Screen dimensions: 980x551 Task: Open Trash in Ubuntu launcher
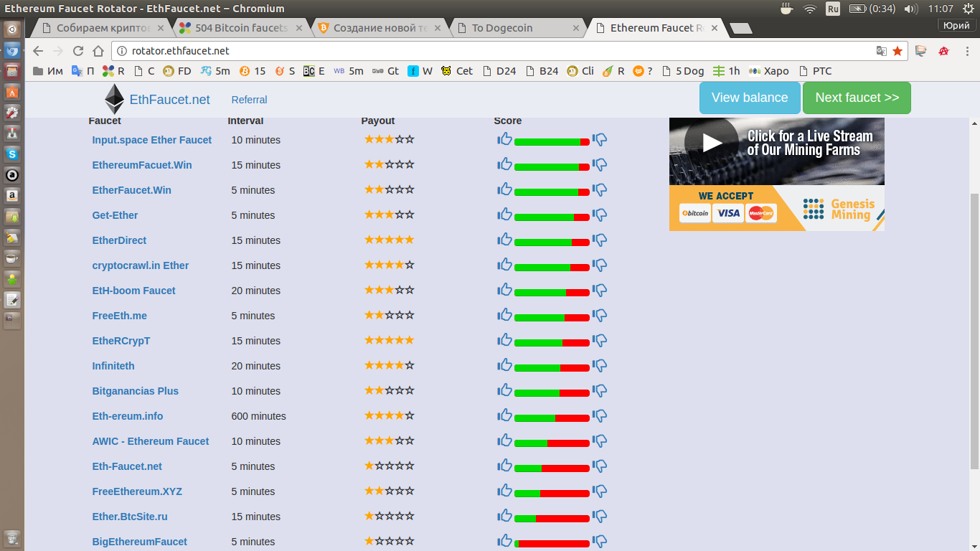(12, 538)
